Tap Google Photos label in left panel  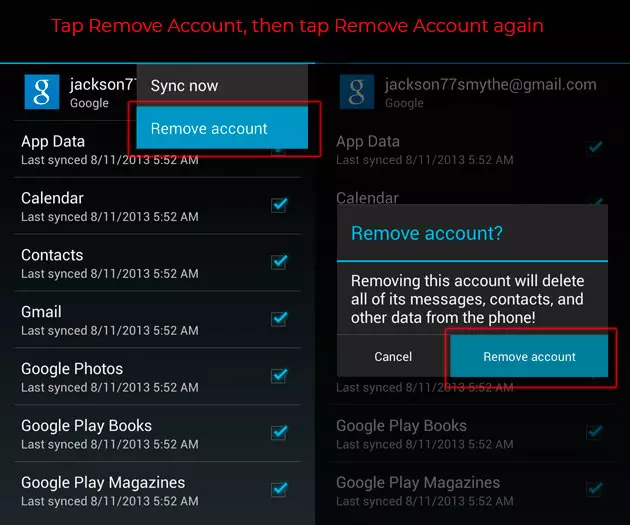pos(72,369)
